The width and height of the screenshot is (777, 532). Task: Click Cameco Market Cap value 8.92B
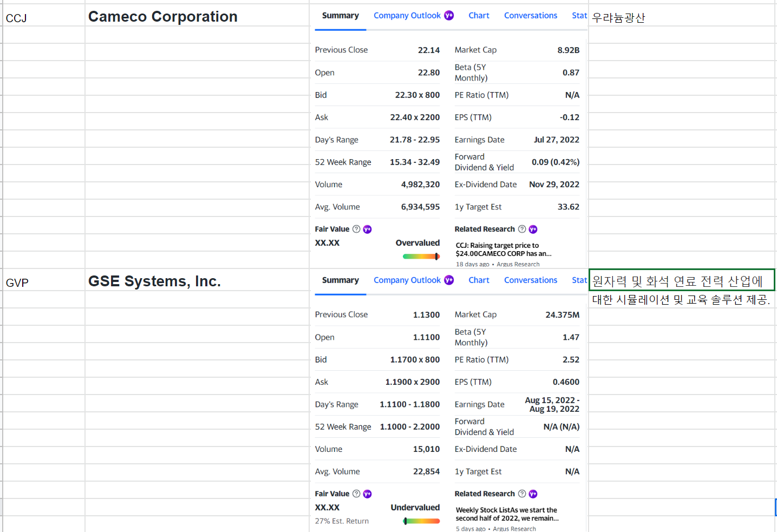tap(569, 50)
